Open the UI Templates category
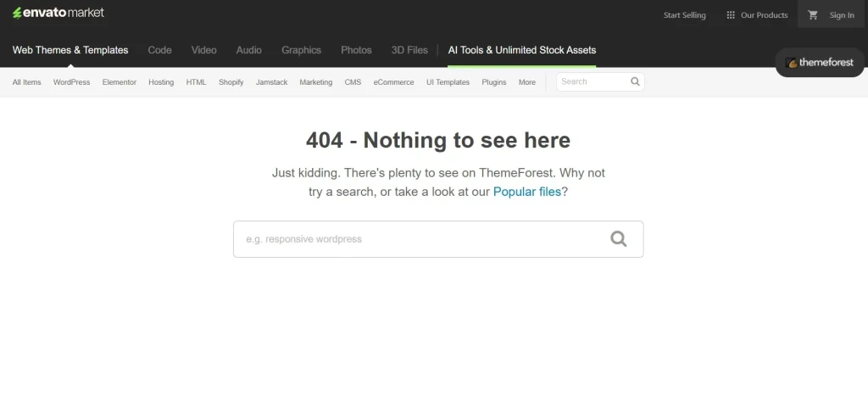The width and height of the screenshot is (868, 408). point(448,82)
